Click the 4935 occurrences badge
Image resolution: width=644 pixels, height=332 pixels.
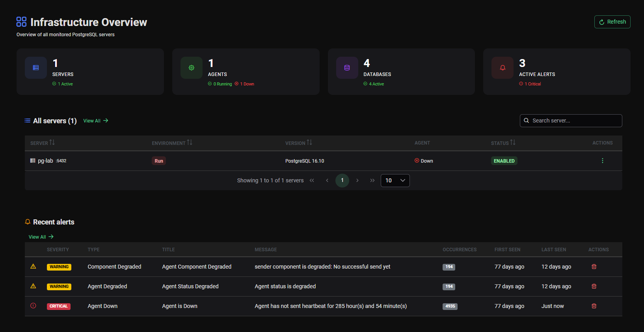click(x=450, y=306)
